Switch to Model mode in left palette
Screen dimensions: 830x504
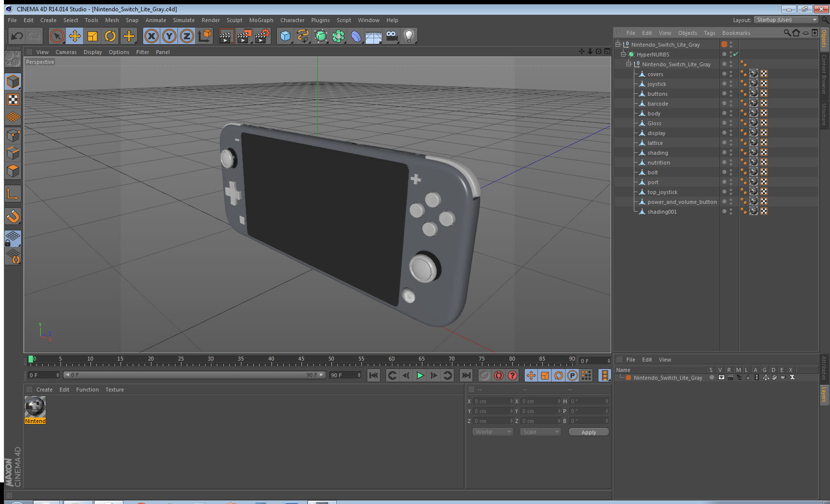pyautogui.click(x=13, y=82)
